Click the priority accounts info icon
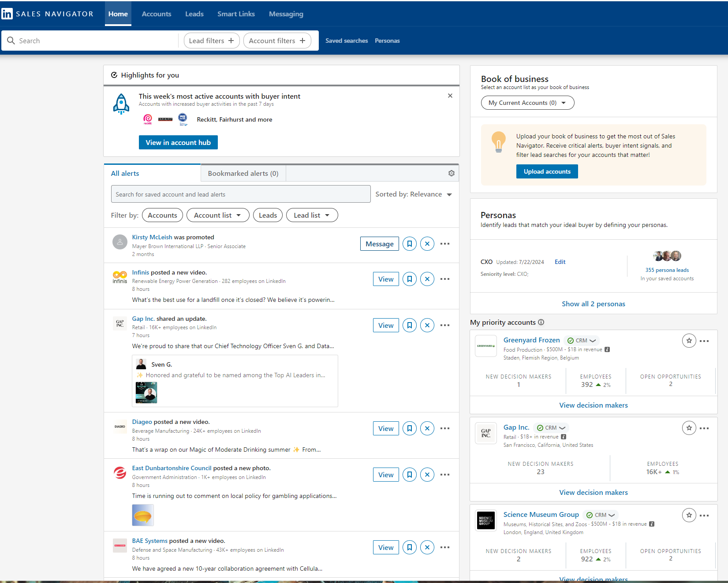This screenshot has height=583, width=728. (541, 322)
